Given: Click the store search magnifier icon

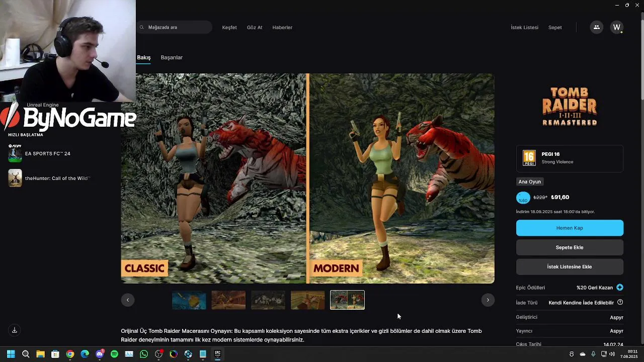Looking at the screenshot, I should tap(142, 27).
